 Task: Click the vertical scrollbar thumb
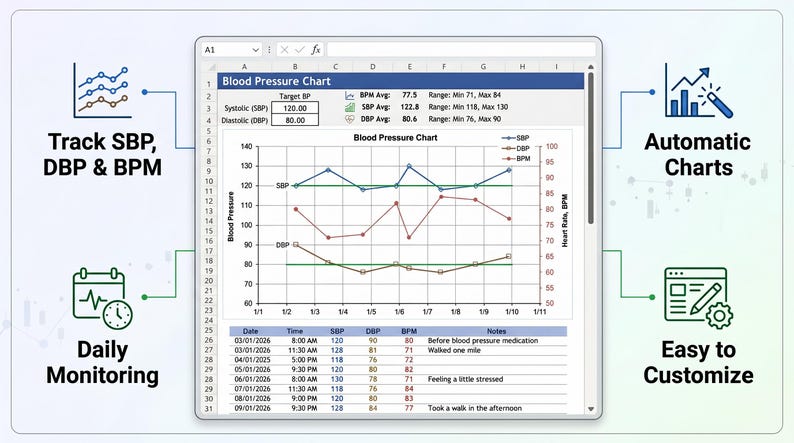pos(590,148)
